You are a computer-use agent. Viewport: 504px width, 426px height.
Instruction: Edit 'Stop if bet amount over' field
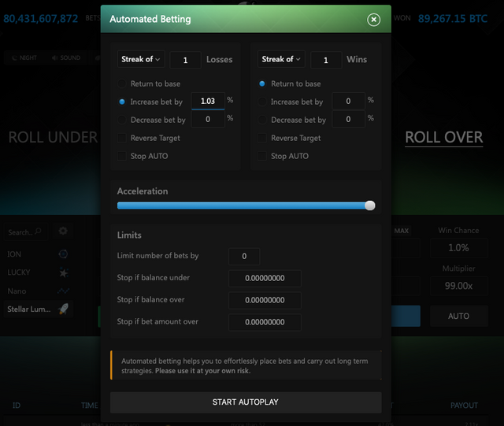[x=265, y=322]
